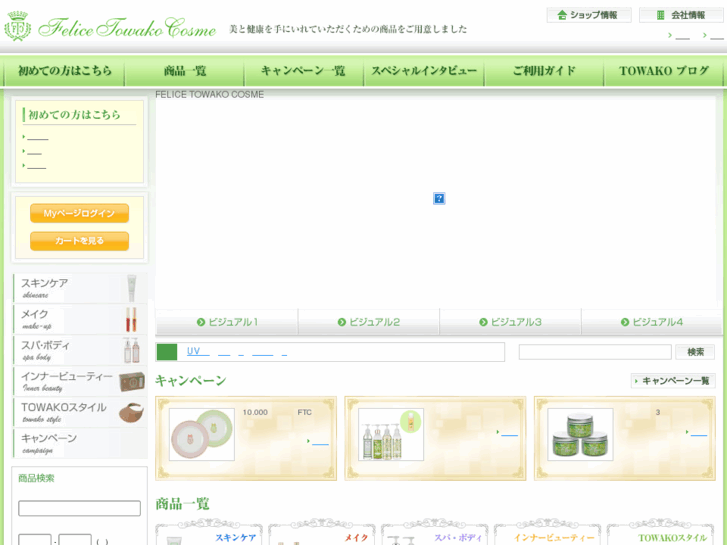The height and width of the screenshot is (545, 727).
Task: Open the green jars campaign thumbnail
Action: tap(580, 434)
